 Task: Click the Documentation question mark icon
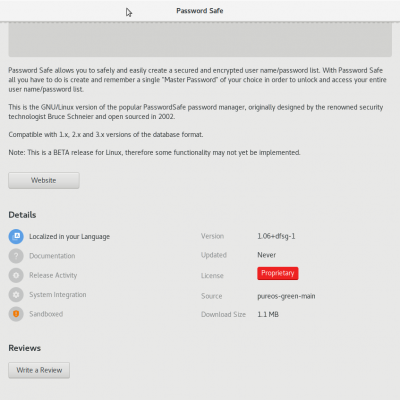(x=16, y=256)
